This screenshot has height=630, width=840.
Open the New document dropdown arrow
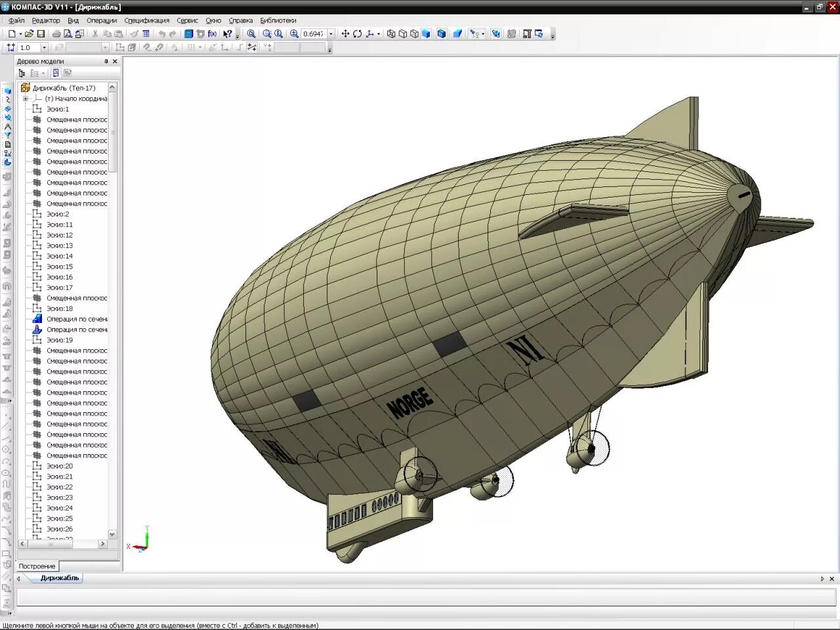pos(20,33)
